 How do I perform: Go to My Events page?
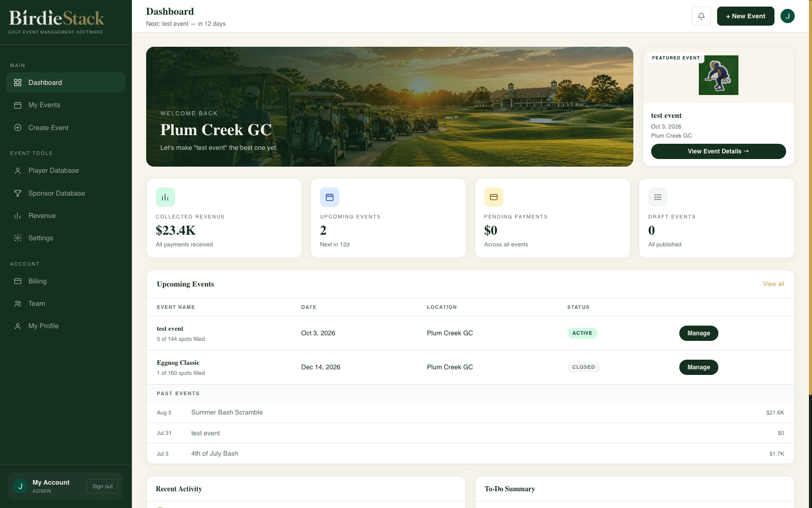pos(66,105)
